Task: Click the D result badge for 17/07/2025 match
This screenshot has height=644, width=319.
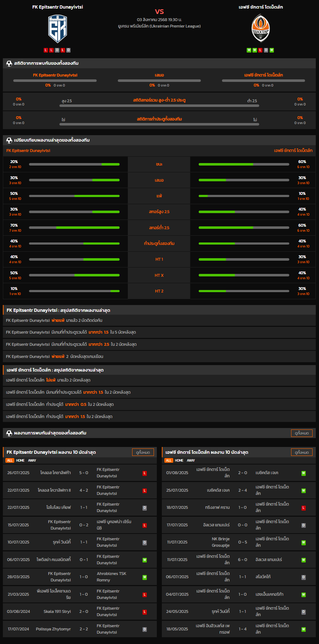Action: 304,525
